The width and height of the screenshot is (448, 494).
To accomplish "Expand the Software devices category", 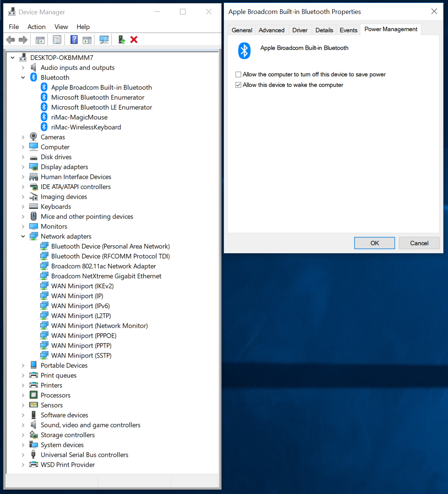I will (23, 415).
